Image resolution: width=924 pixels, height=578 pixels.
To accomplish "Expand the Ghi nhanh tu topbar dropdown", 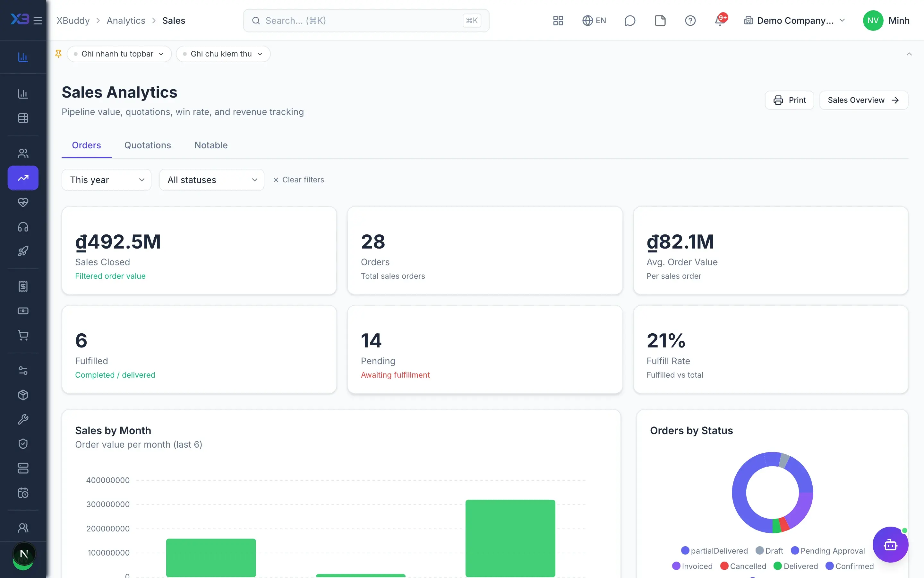I will (119, 54).
